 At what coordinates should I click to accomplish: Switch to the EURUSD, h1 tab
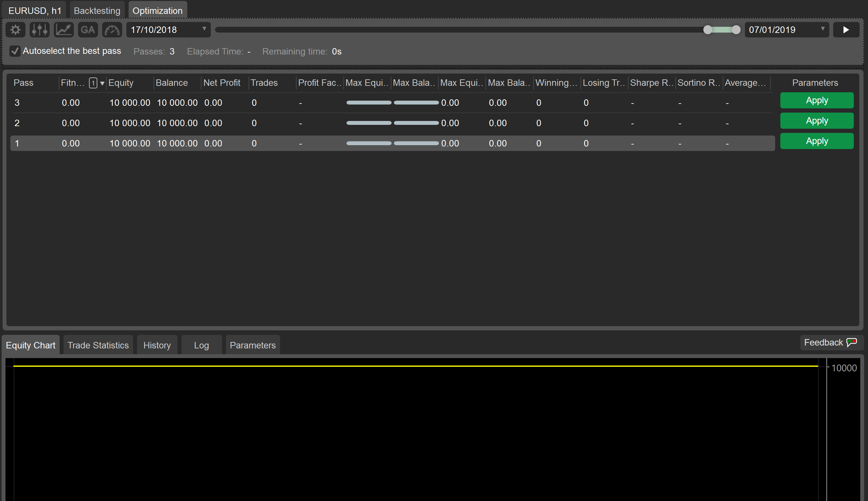[x=35, y=11]
